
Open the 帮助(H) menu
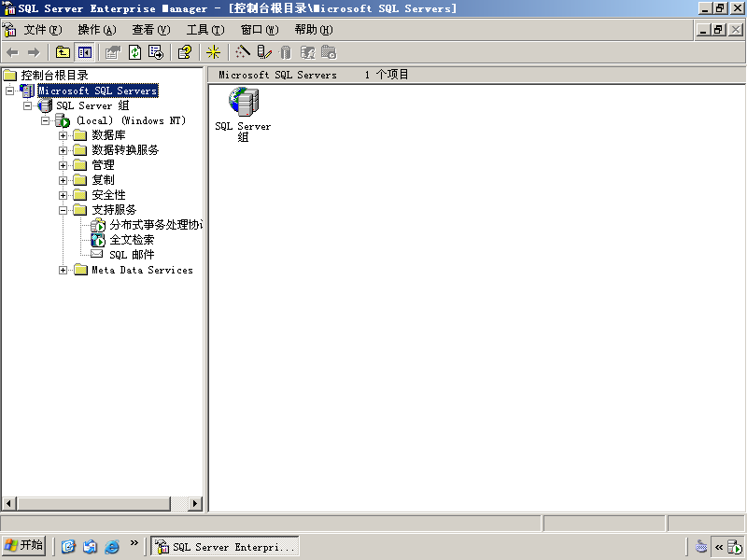click(314, 30)
